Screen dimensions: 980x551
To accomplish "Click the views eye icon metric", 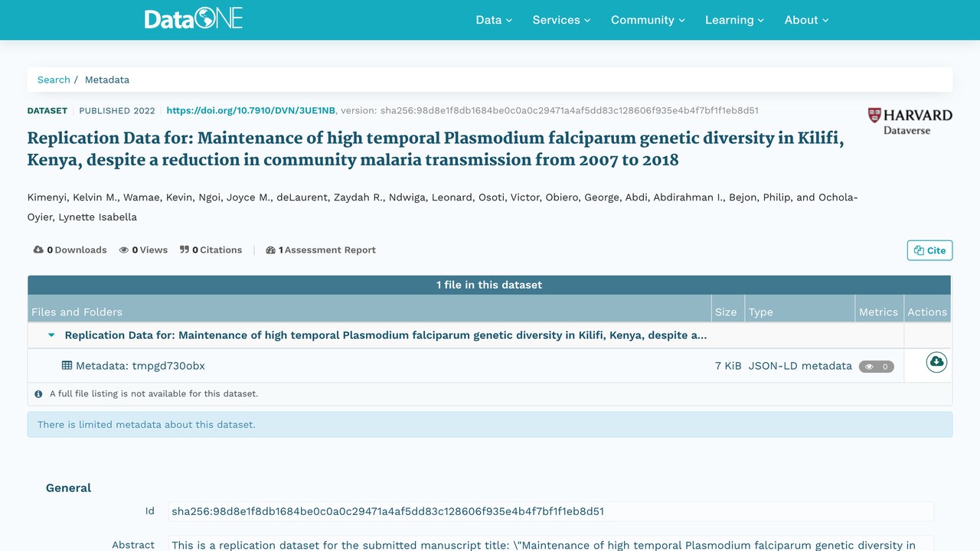I will (x=124, y=250).
